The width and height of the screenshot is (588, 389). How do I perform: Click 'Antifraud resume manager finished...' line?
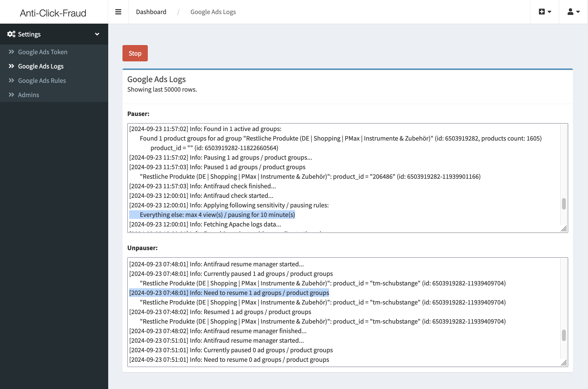[x=218, y=331]
